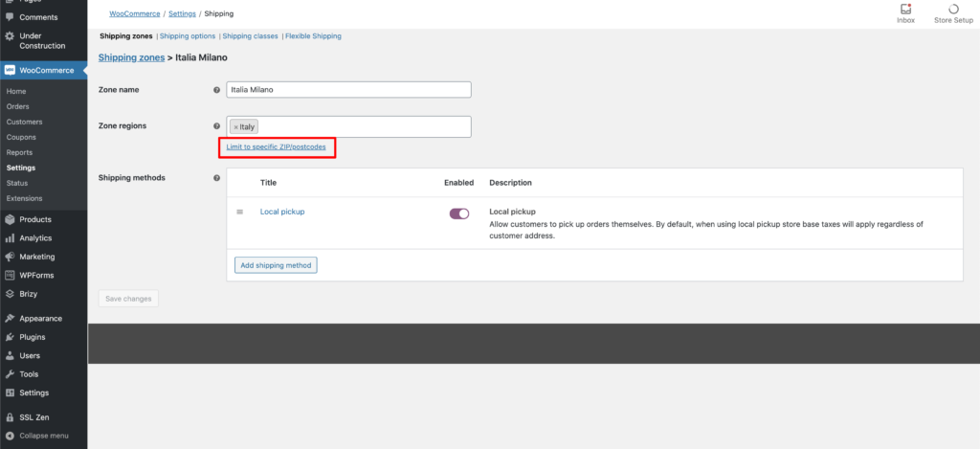Click the Zone regions help icon

pyautogui.click(x=217, y=125)
